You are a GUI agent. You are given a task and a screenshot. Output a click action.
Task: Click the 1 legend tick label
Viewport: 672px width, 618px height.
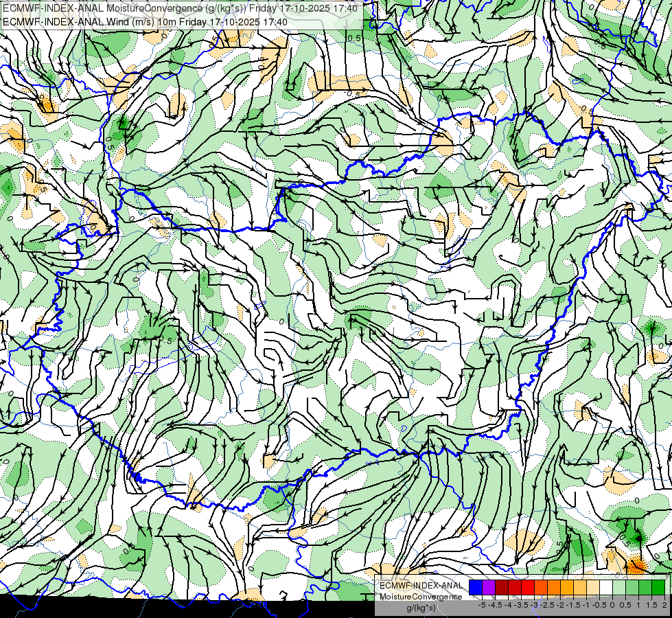pos(638,605)
